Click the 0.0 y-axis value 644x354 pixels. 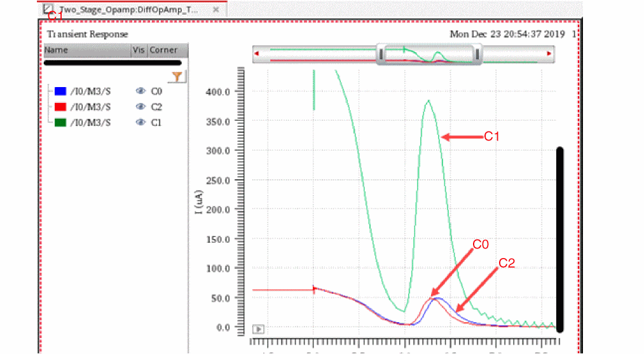(223, 328)
